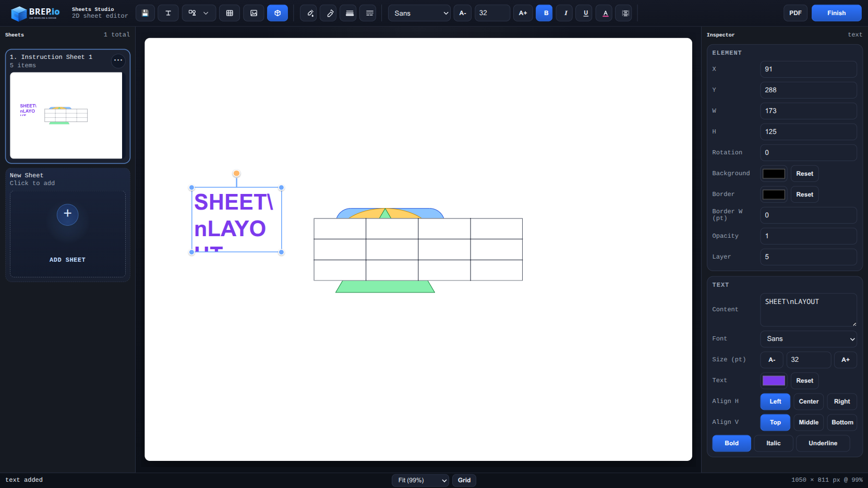Set horizontal alignment to Right
Image resolution: width=868 pixels, height=488 pixels.
coord(842,401)
